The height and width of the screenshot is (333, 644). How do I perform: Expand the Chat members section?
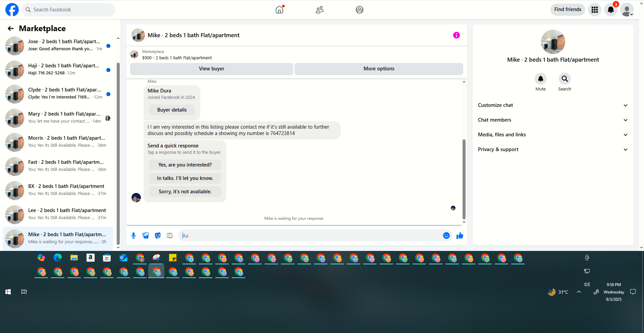coord(553,120)
